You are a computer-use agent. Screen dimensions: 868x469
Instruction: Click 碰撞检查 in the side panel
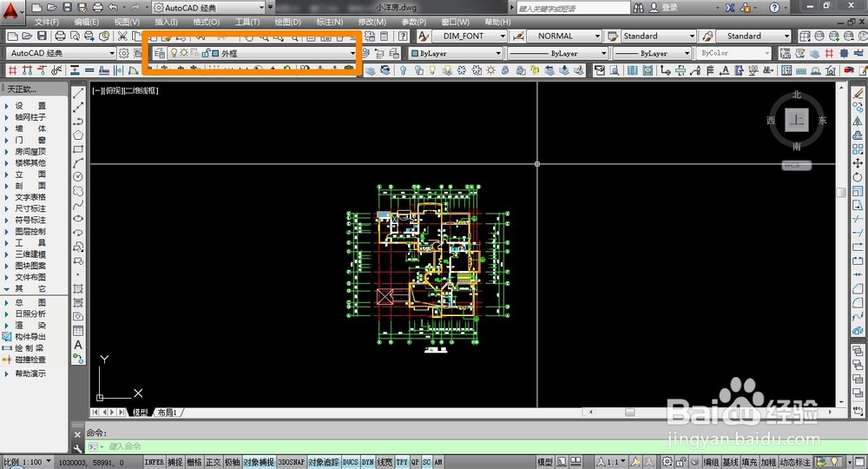click(x=30, y=360)
